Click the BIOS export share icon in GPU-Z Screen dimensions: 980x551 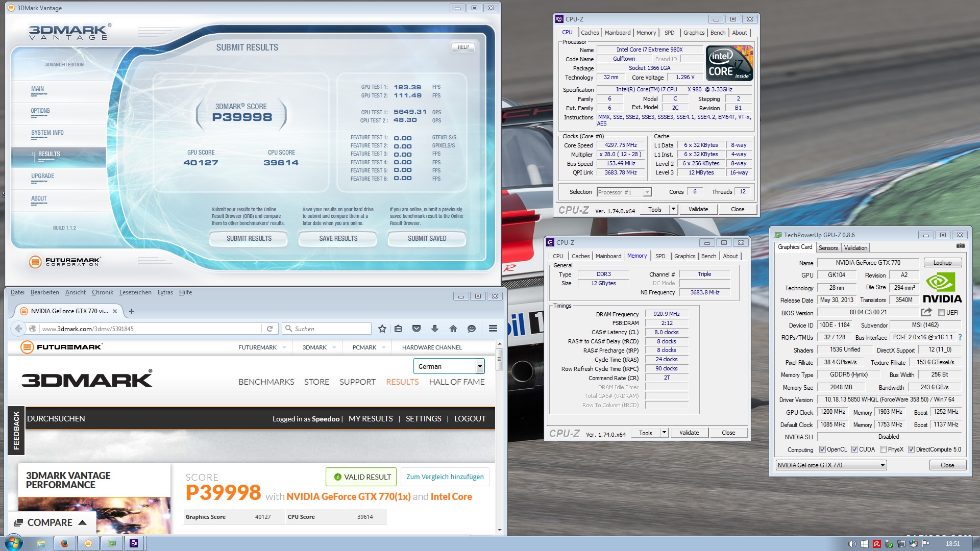(926, 312)
